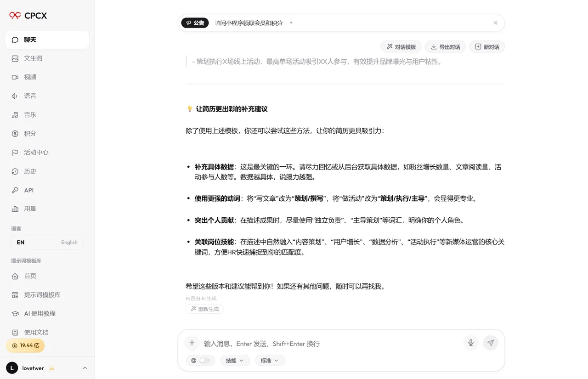Expand the lovetwer account menu
588x379 pixels.
85,368
